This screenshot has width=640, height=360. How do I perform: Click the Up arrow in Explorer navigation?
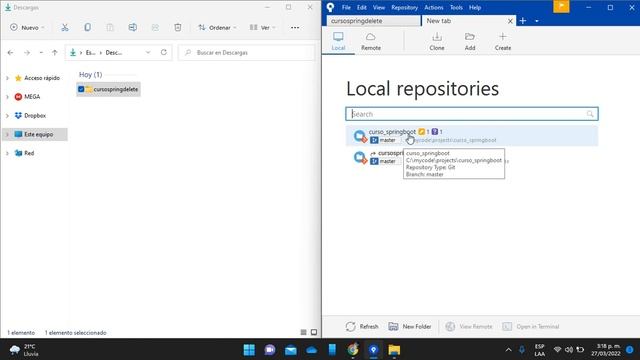[x=55, y=53]
